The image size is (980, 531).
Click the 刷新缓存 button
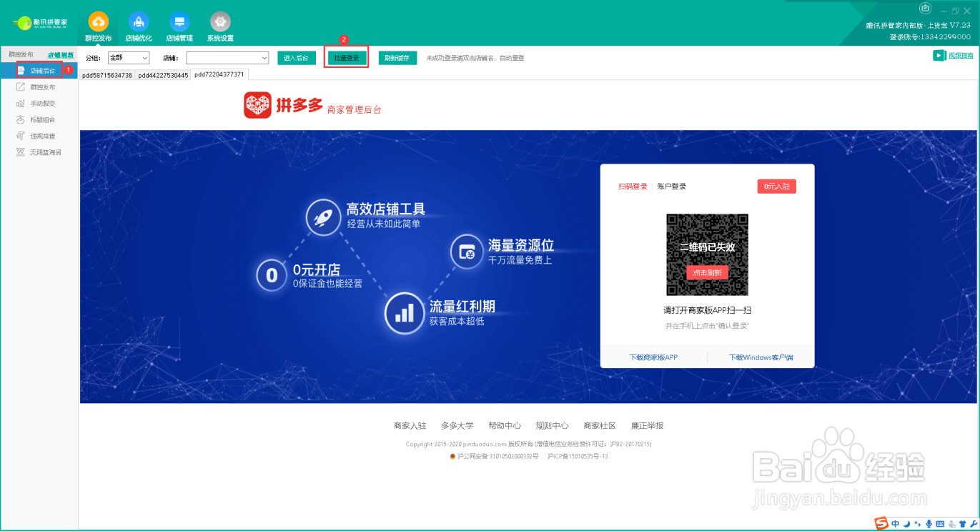(397, 58)
